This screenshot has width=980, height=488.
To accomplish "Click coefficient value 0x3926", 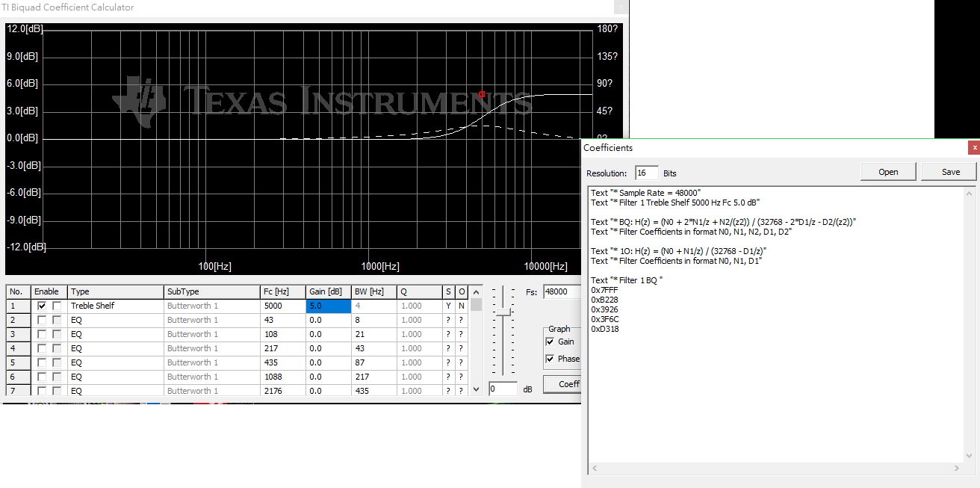I will [x=604, y=309].
